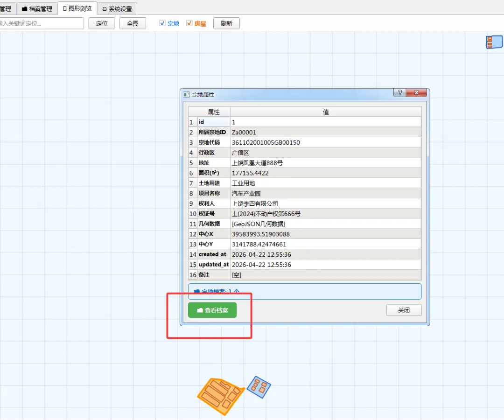The width and height of the screenshot is (504, 420).
Task: Select the 几何数据 row in the table
Action: tap(305, 224)
